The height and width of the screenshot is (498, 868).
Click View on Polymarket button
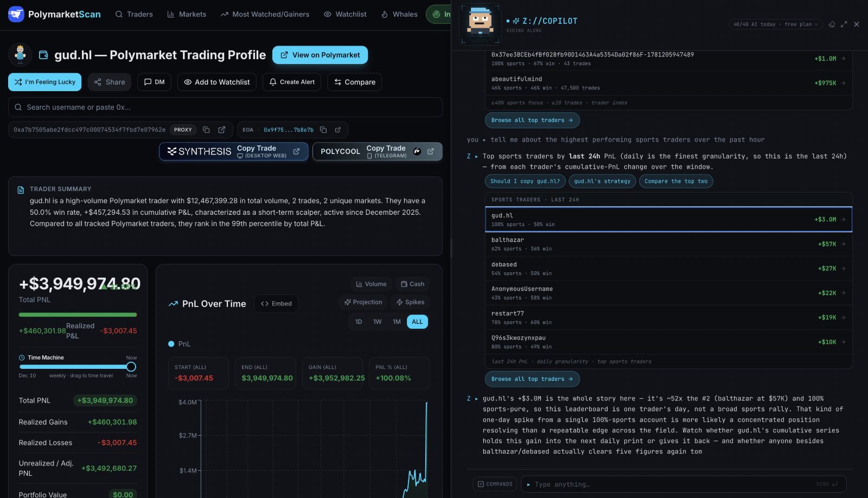click(320, 55)
